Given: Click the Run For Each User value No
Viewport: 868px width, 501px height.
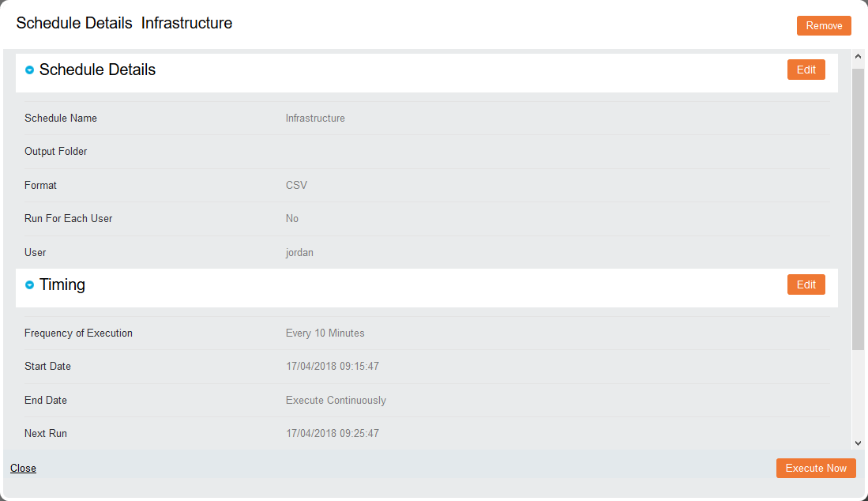Looking at the screenshot, I should pos(291,219).
